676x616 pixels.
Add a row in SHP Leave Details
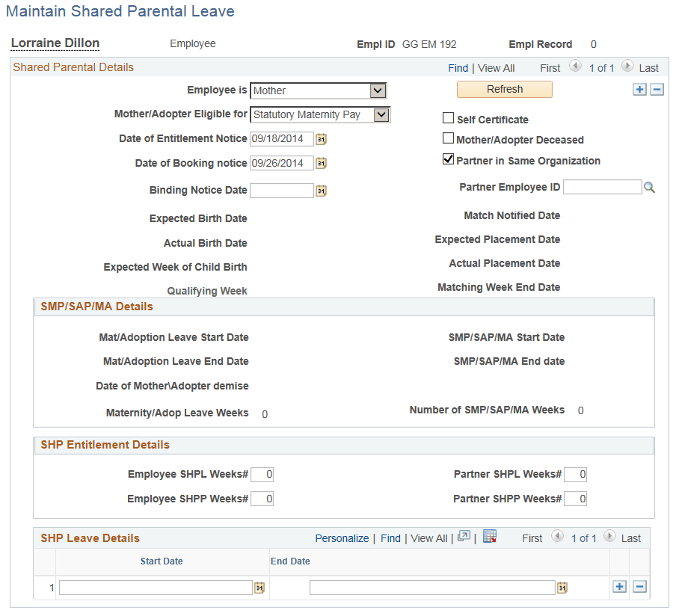point(619,587)
